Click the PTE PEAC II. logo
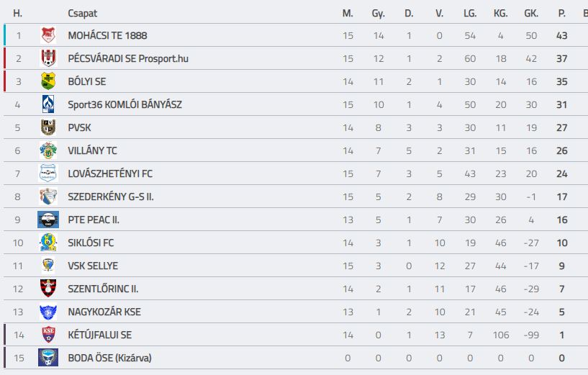The image size is (588, 375). pyautogui.click(x=48, y=220)
